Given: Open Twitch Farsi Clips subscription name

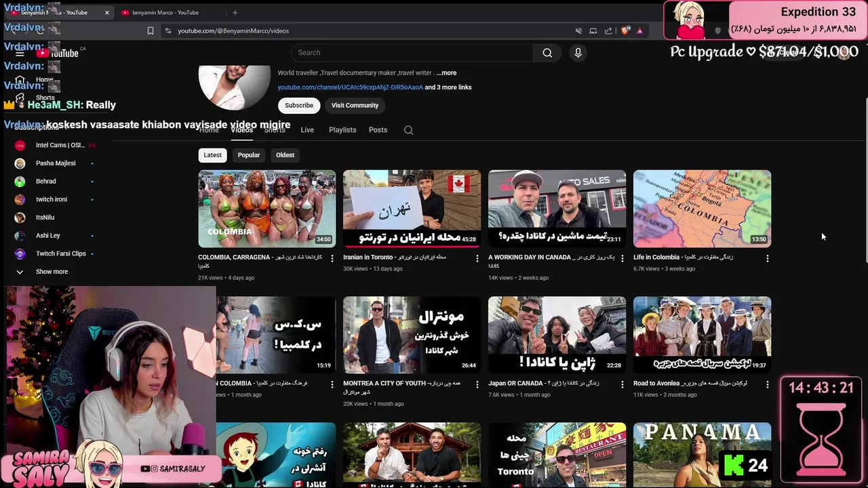Looking at the screenshot, I should (x=61, y=253).
